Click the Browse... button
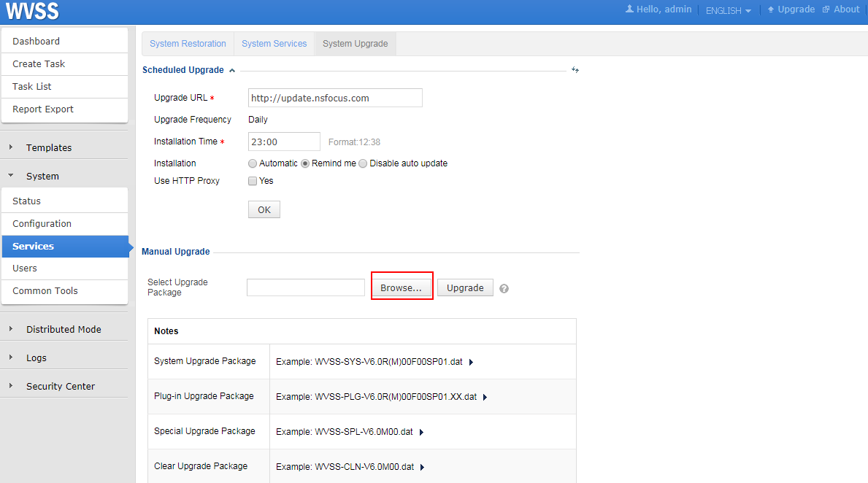 401,287
